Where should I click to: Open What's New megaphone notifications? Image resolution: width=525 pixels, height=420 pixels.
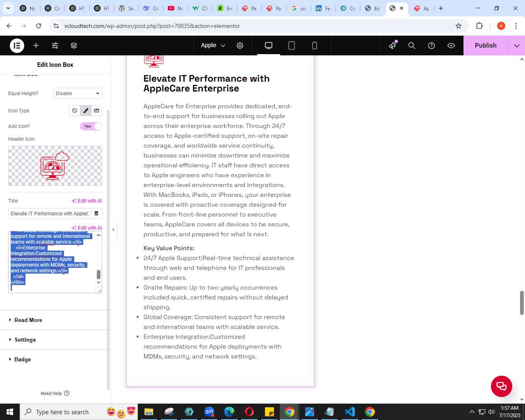(x=393, y=46)
